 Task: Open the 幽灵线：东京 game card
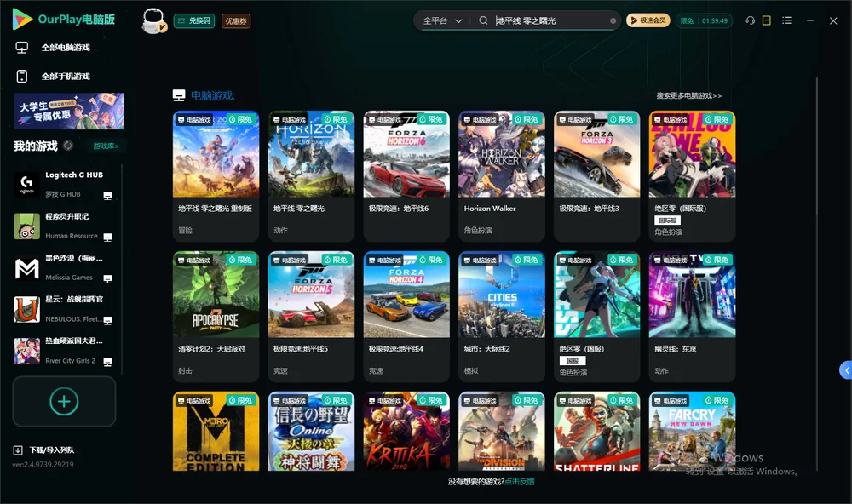pos(692,317)
